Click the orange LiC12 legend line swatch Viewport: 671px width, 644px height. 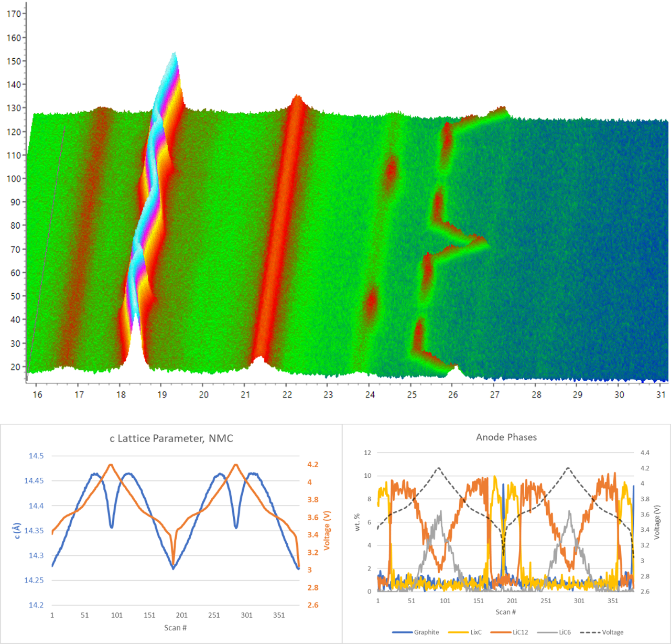coord(501,632)
